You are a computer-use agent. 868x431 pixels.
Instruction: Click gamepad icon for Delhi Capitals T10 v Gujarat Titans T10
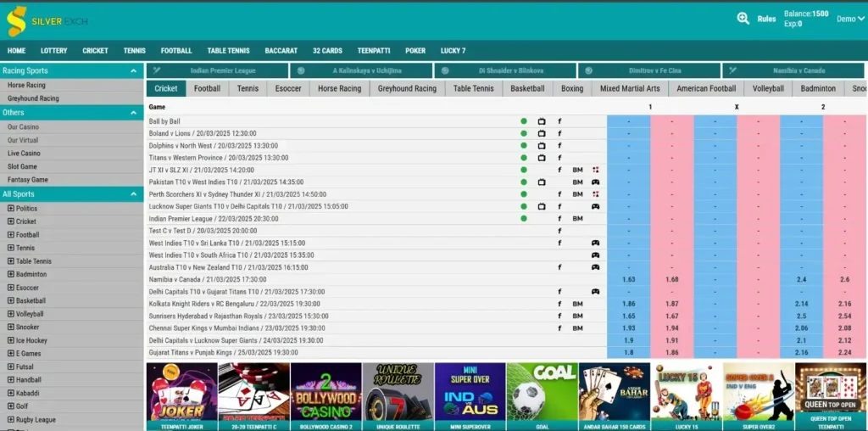coord(595,292)
